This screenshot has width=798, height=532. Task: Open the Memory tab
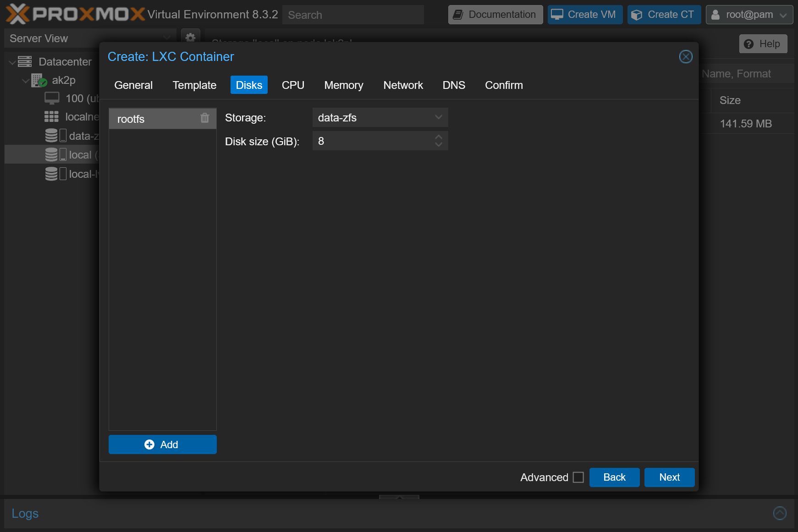pyautogui.click(x=344, y=85)
